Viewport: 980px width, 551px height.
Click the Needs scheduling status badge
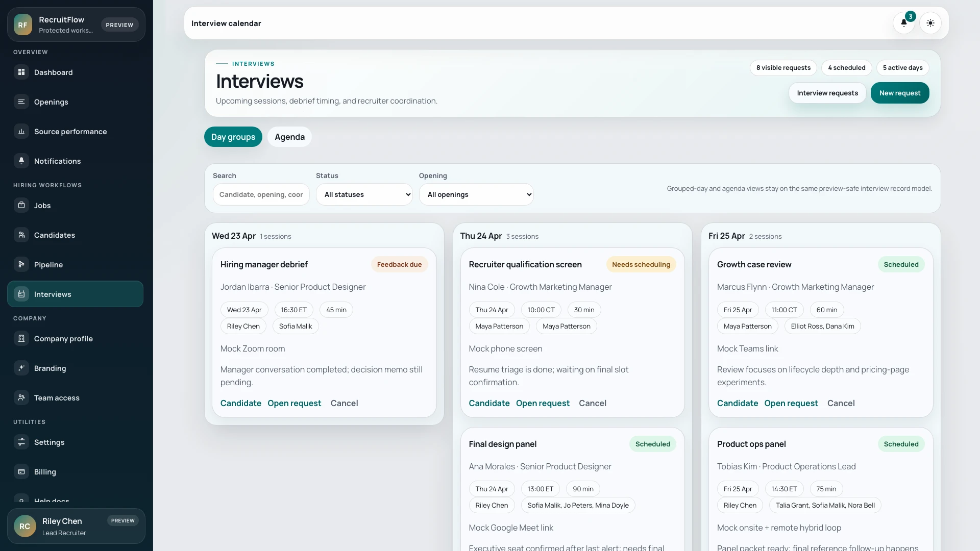click(641, 264)
